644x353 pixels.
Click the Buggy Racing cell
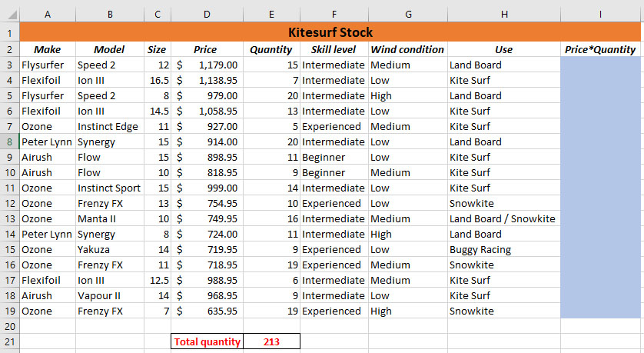point(504,249)
